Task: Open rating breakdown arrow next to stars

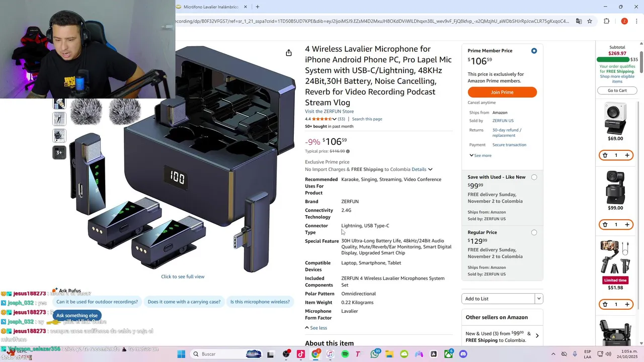Action: [x=334, y=119]
